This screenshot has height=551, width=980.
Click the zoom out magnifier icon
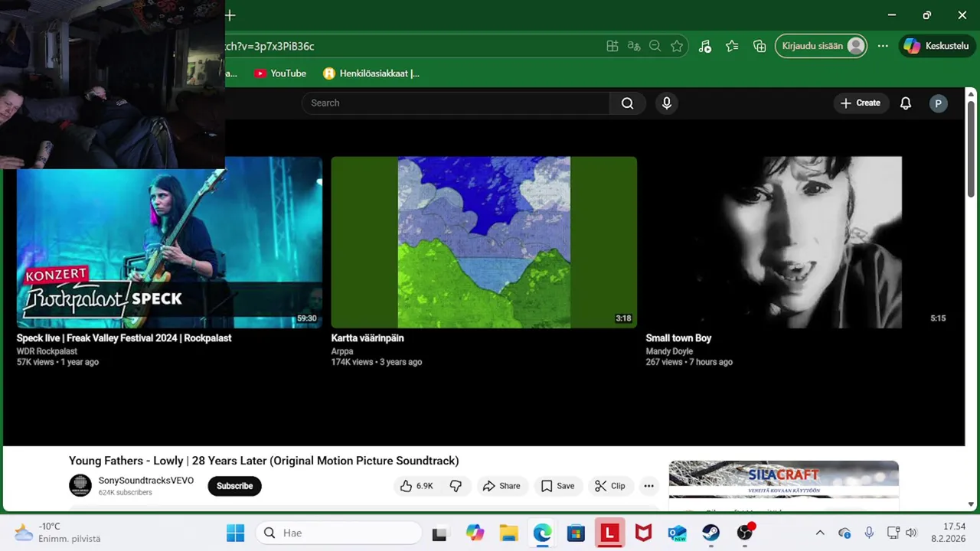(x=655, y=46)
